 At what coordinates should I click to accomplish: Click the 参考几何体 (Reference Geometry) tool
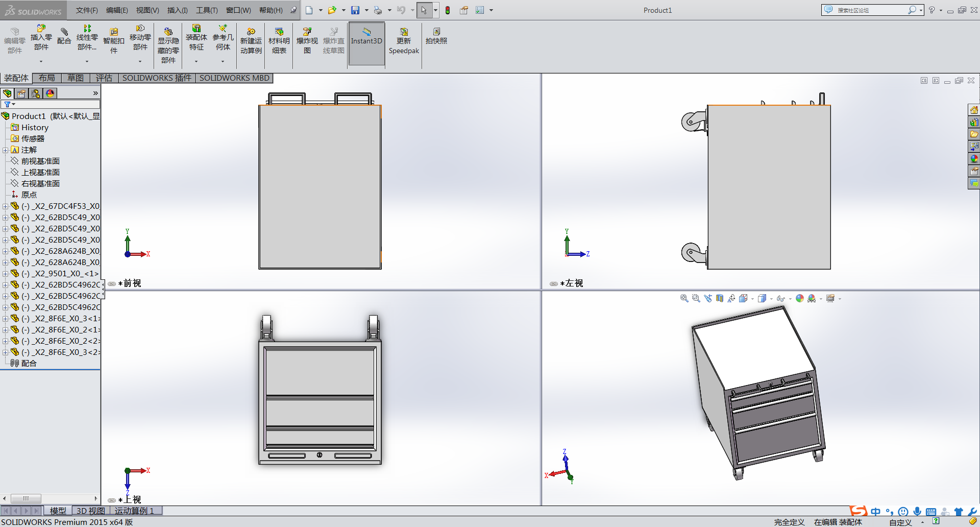pos(223,38)
